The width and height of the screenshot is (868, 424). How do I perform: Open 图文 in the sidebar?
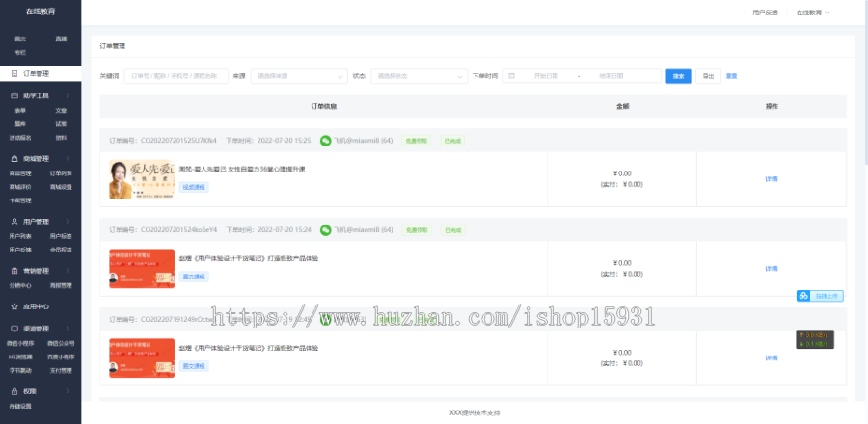click(20, 40)
